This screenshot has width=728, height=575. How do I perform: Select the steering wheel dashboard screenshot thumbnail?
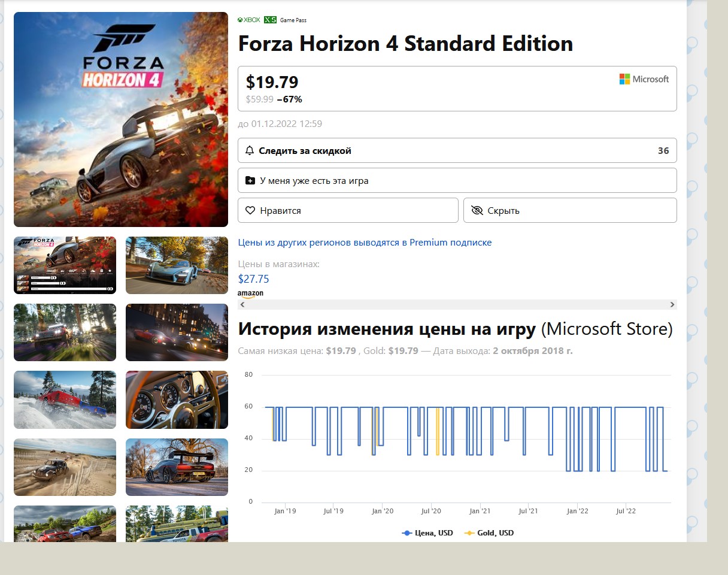(177, 400)
